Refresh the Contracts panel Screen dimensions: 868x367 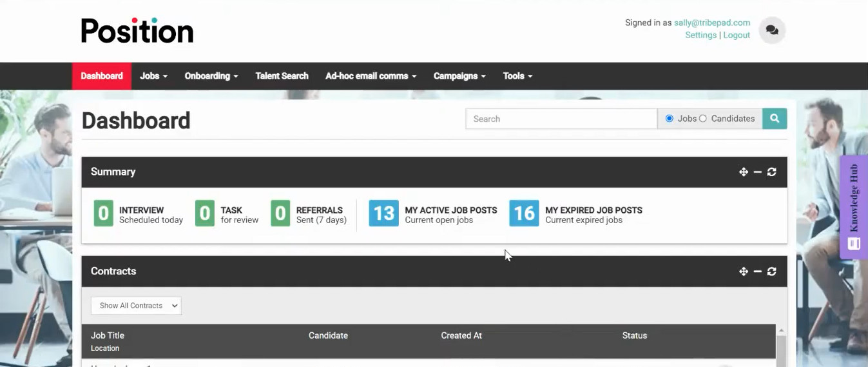click(771, 272)
